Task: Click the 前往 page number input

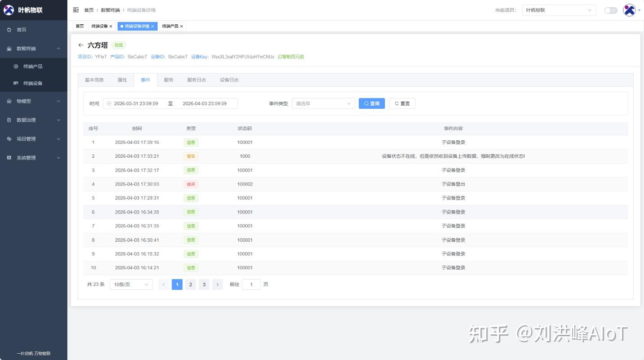Action: [x=251, y=284]
